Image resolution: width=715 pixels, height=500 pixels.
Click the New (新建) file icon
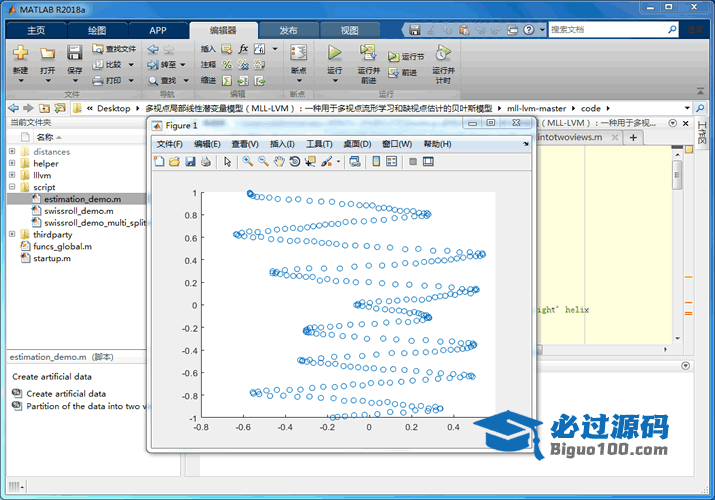tap(21, 53)
